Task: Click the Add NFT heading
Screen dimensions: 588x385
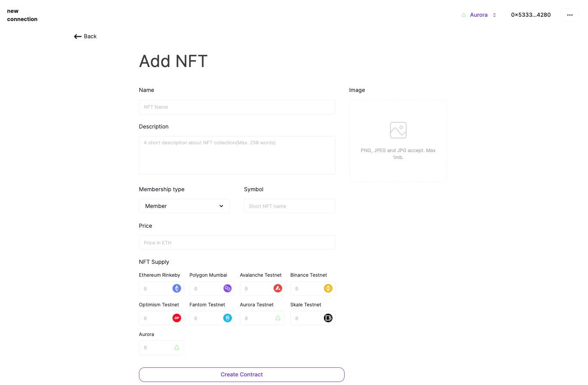Action: coord(173,61)
